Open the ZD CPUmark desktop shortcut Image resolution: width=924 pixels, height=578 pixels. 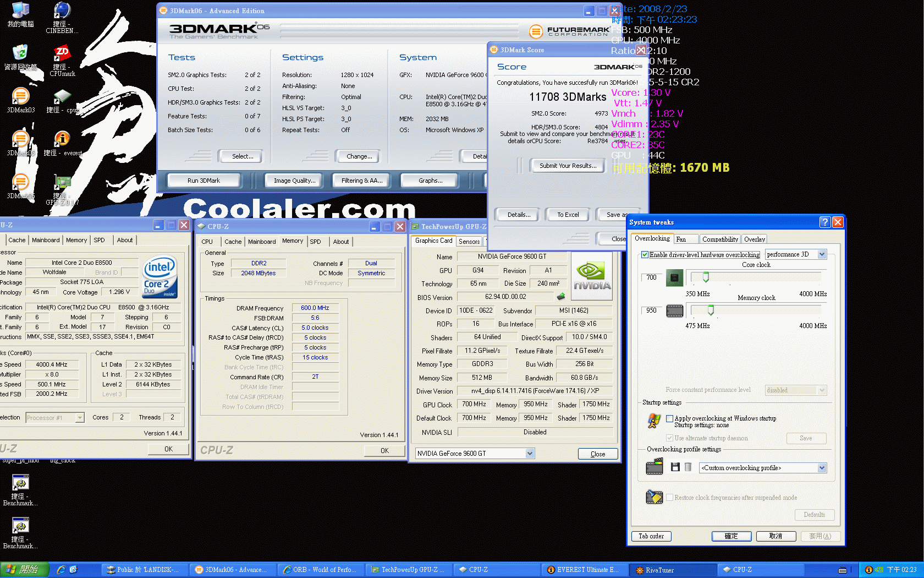click(62, 60)
